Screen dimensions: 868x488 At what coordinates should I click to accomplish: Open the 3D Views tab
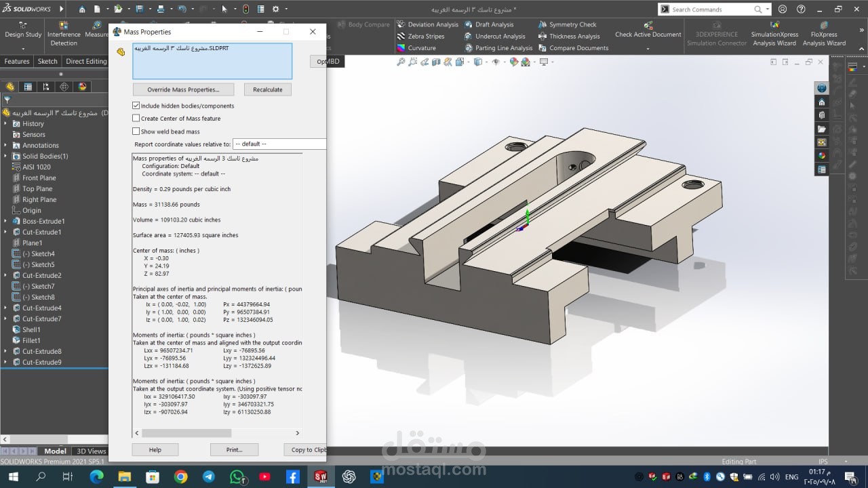coord(91,451)
